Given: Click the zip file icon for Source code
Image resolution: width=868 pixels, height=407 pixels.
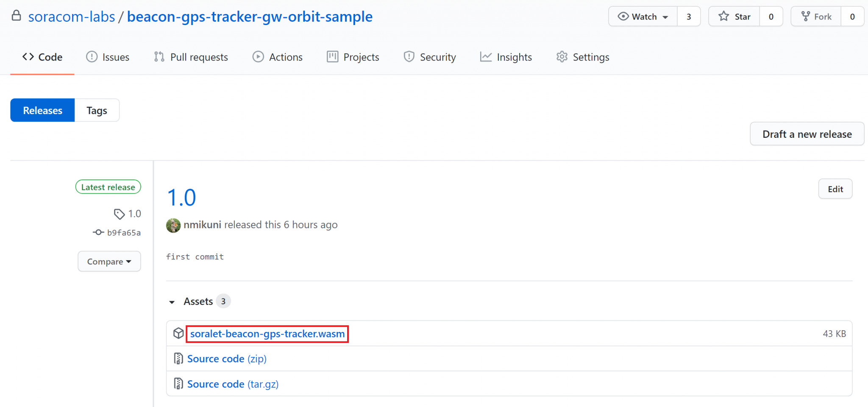Looking at the screenshot, I should (178, 359).
